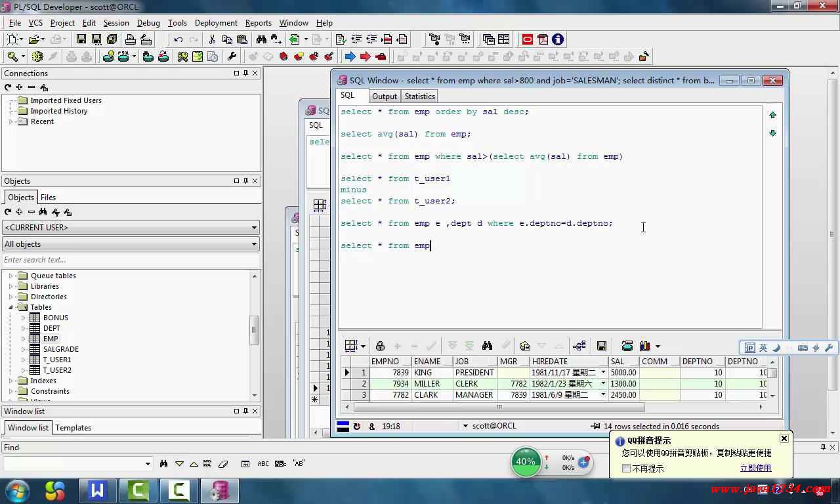Switch to the Statistics tab
This screenshot has height=504, width=840.
point(419,96)
